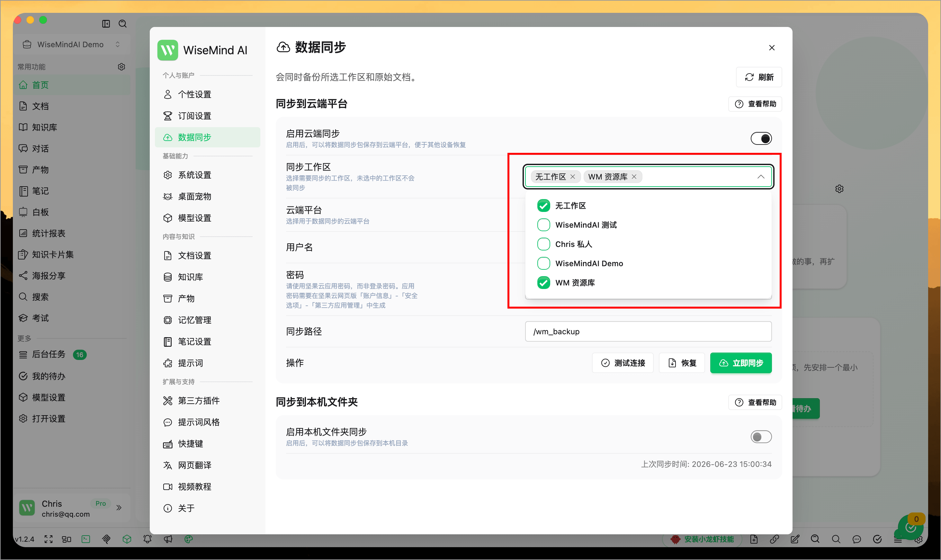This screenshot has height=560, width=941.
Task: Open 海报分享 in main sidebar
Action: pos(72,276)
